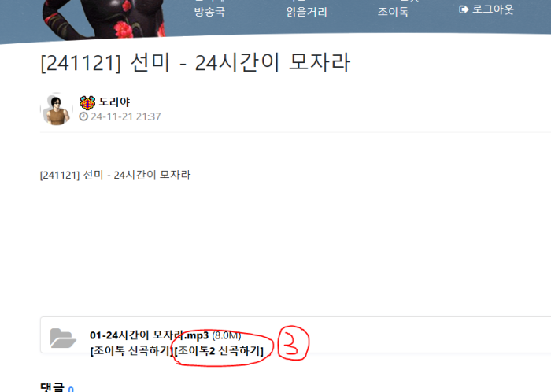Click the post timestamp 24-11-21 21:37

[126, 116]
